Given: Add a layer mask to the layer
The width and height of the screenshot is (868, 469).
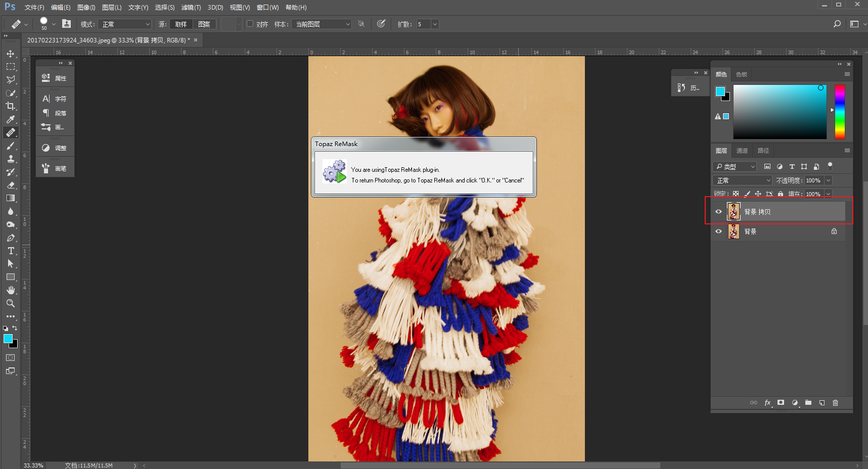Looking at the screenshot, I should pos(781,403).
